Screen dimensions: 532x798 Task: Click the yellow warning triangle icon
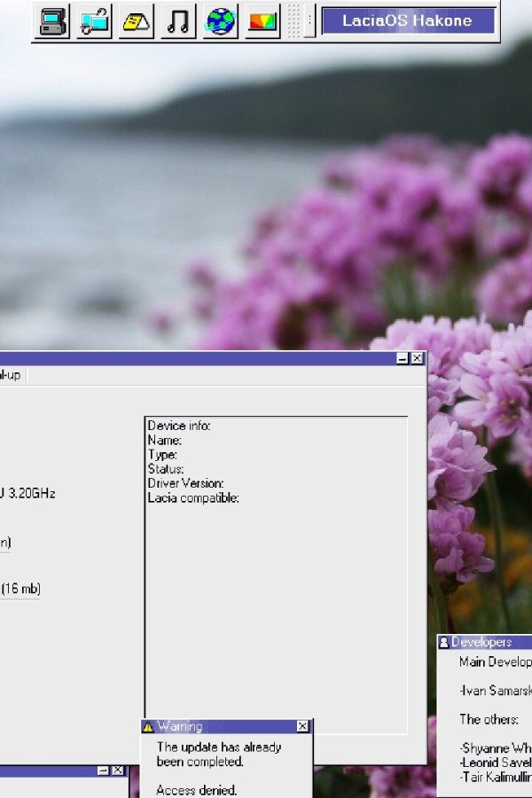point(148,726)
